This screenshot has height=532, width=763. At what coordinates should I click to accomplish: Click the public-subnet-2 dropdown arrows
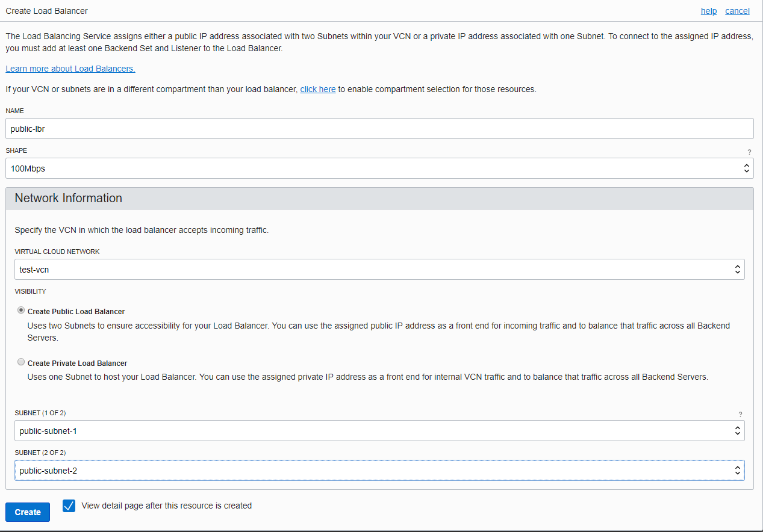click(737, 471)
